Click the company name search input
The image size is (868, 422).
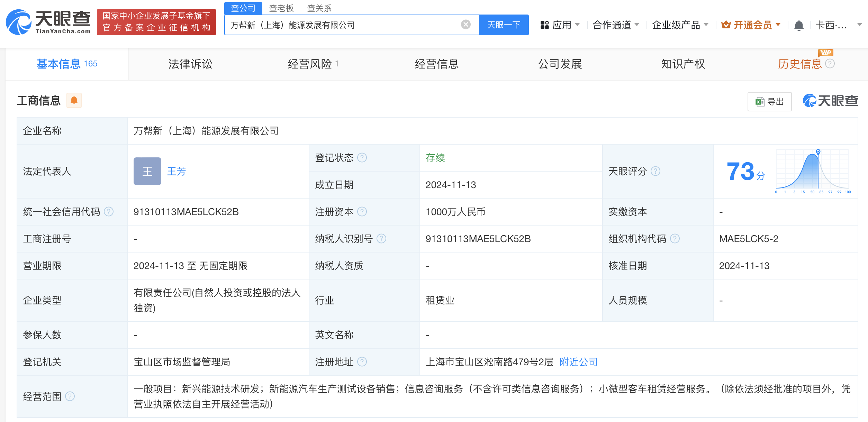point(343,25)
